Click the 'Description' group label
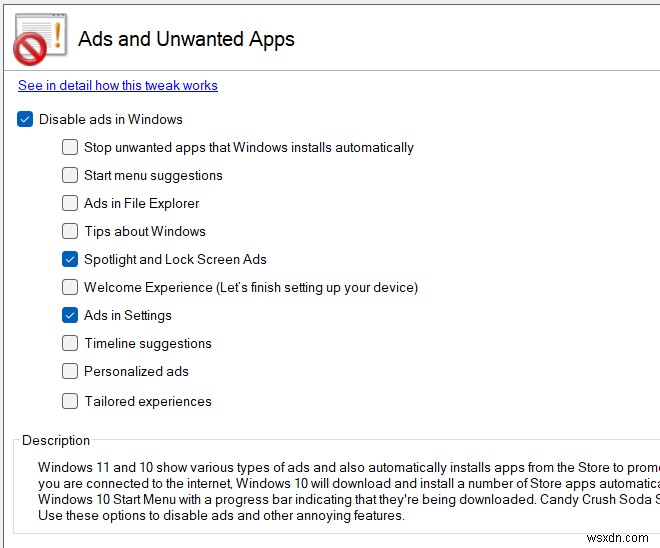Image resolution: width=660 pixels, height=548 pixels. (56, 440)
